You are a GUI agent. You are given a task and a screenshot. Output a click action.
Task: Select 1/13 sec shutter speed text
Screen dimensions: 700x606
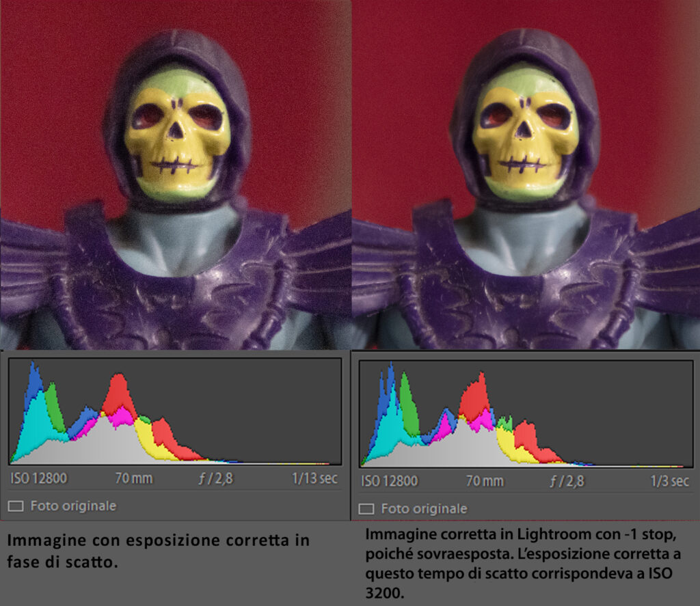[x=314, y=478]
